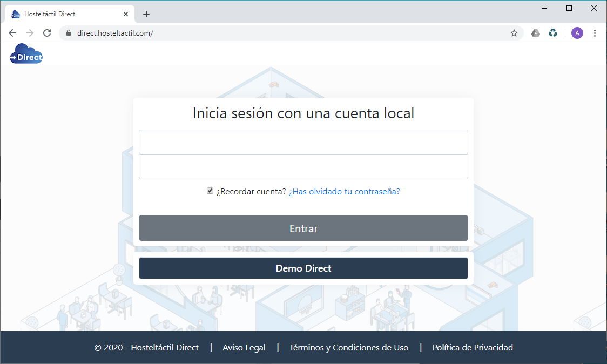View site info via padlock icon
The height and width of the screenshot is (364, 607).
click(68, 33)
